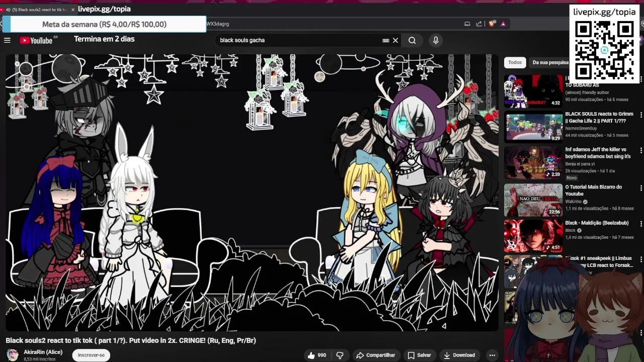
Task: Open options menu for O Tutorial Mais Bizarro
Action: [x=641, y=188]
